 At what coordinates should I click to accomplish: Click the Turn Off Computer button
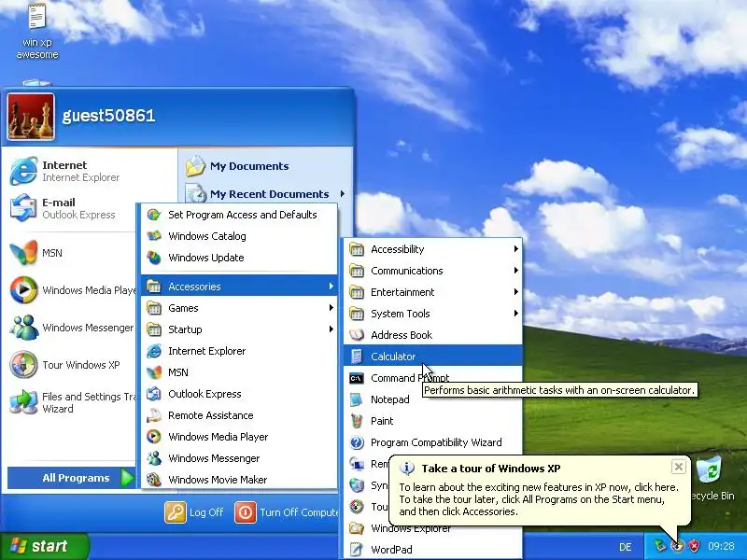287,512
